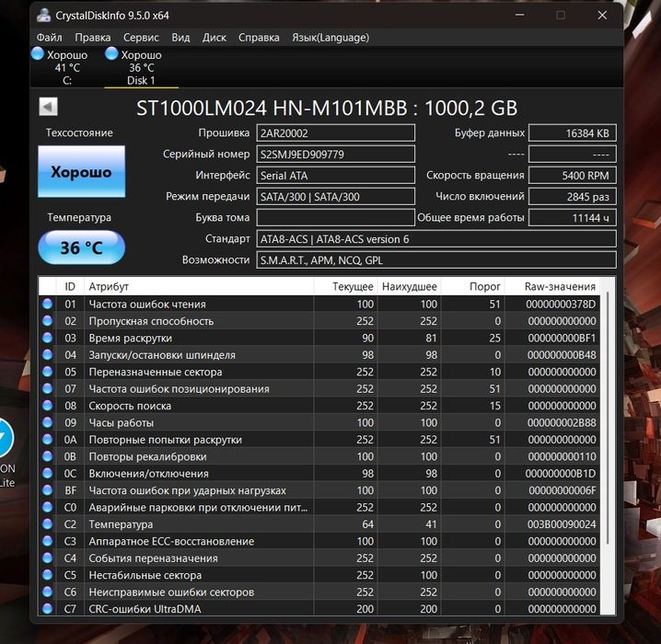Click the ATA8-ACS standard field
The width and height of the screenshot is (661, 644).
pos(436,239)
